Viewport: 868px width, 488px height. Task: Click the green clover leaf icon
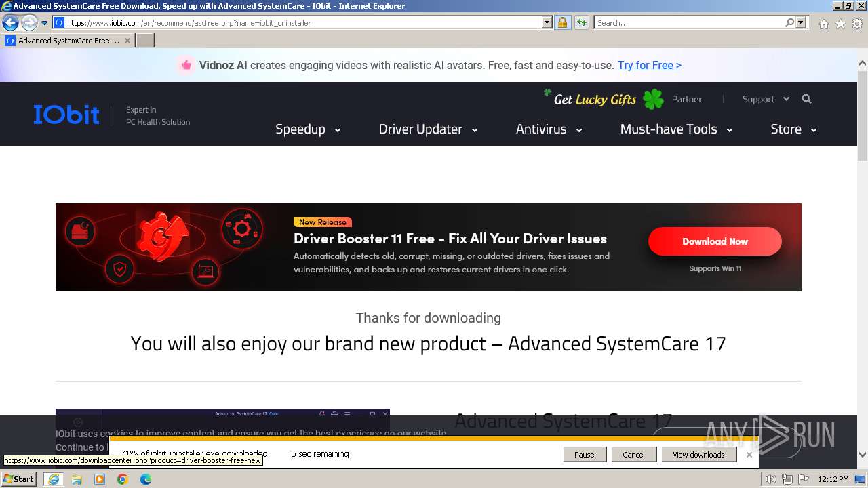pos(653,99)
